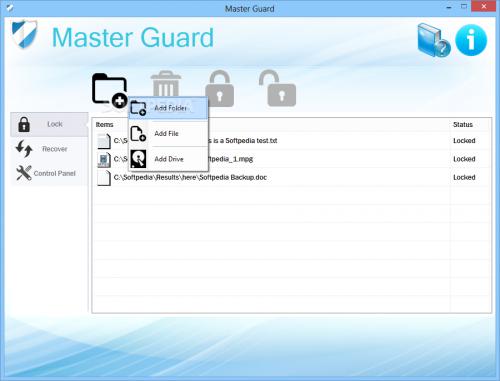This screenshot has height=381, width=500.
Task: Maximize the Master Guard window
Action: click(464, 6)
